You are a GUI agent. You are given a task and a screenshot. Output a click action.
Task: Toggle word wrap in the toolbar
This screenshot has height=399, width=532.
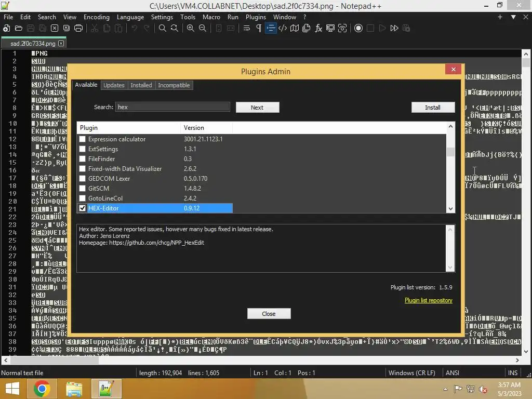click(x=247, y=28)
